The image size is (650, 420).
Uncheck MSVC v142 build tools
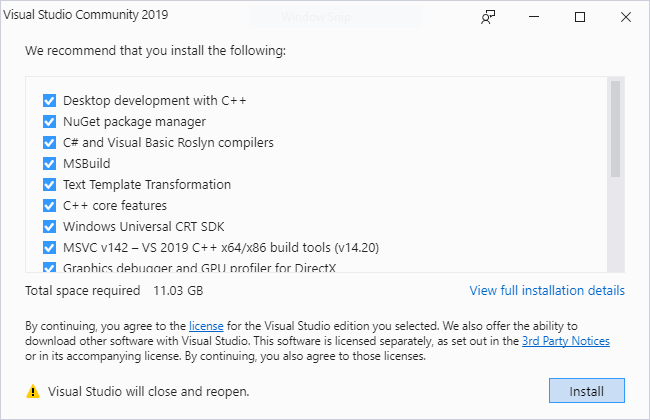tap(49, 248)
